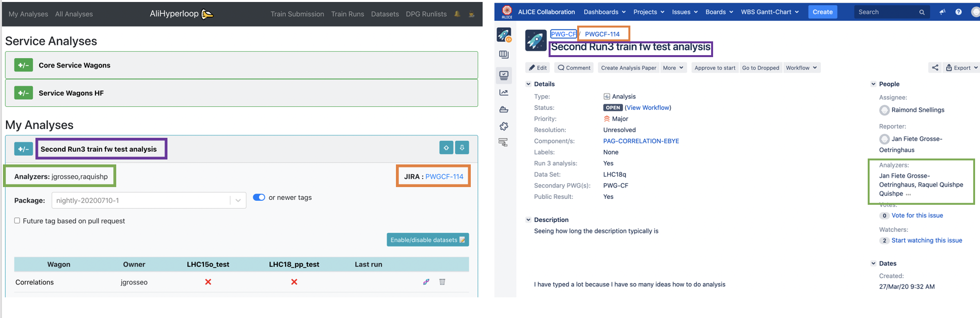Open the Jira help question-mark icon
The image size is (980, 318).
tap(958, 12)
